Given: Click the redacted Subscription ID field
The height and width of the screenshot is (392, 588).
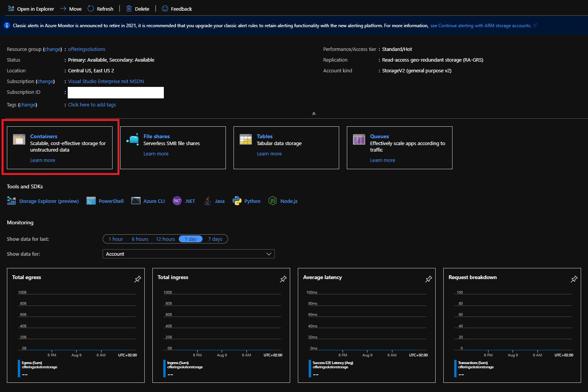Looking at the screenshot, I should 116,93.
